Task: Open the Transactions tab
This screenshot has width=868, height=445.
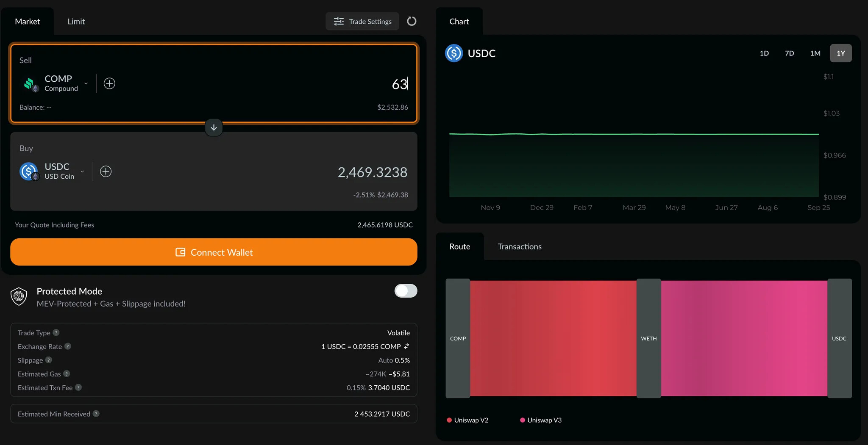Action: pyautogui.click(x=520, y=246)
